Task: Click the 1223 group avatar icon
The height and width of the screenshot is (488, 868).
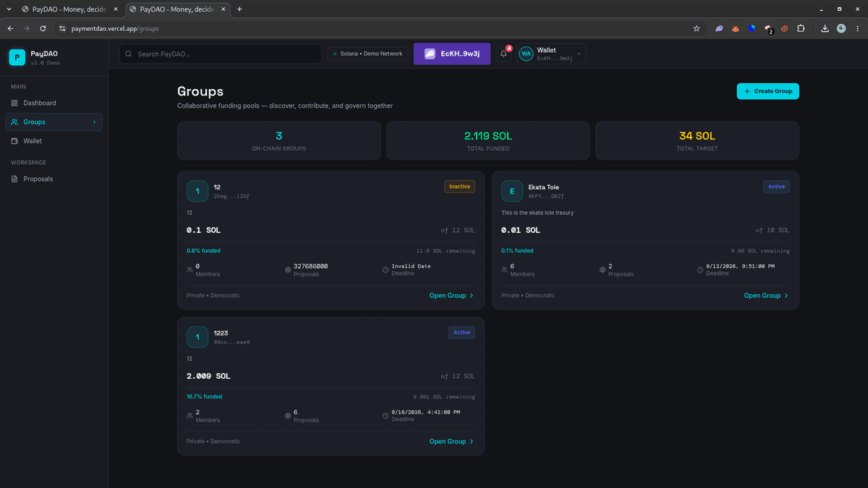Action: click(x=197, y=337)
